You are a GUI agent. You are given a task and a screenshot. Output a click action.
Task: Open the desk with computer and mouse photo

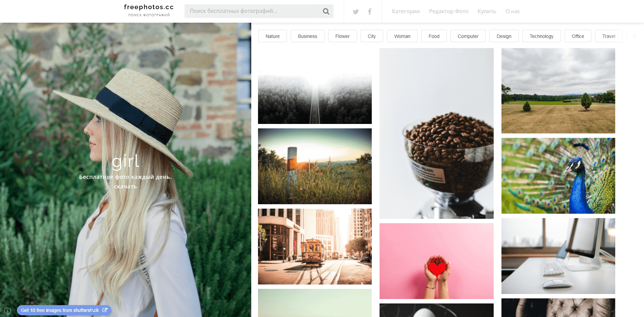558,256
